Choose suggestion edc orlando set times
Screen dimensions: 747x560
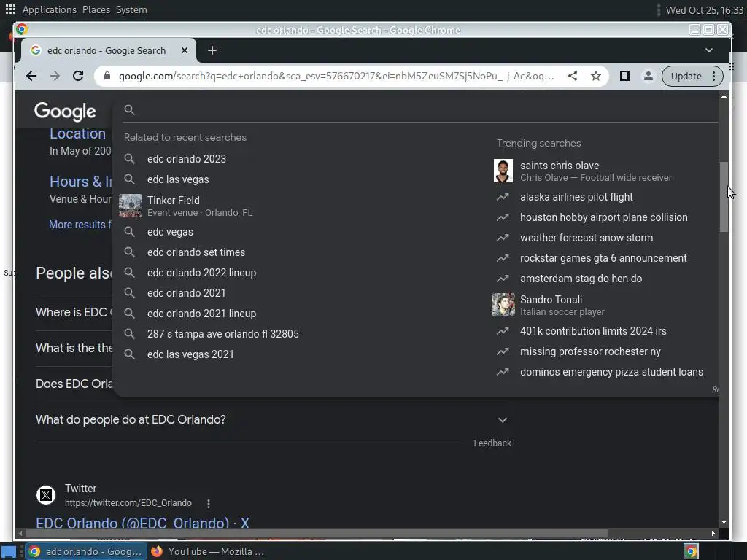(196, 252)
